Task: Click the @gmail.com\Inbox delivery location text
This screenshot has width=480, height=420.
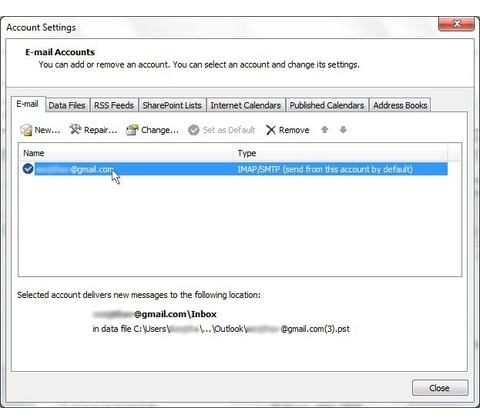Action: (155, 314)
